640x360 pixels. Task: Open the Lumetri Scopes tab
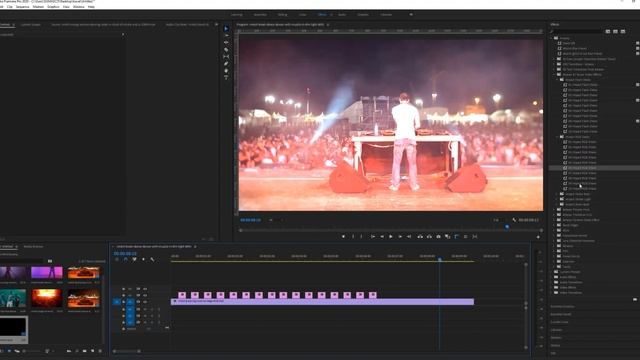tap(31, 24)
